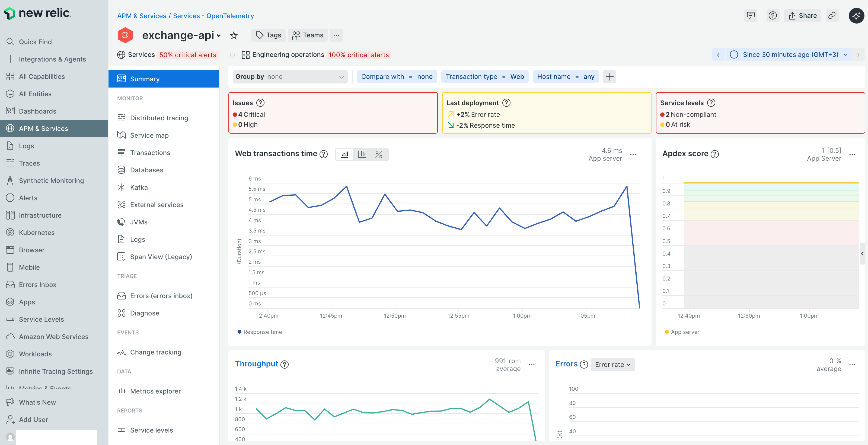Toggle the App server legend series
The height and width of the screenshot is (445, 868).
pyautogui.click(x=682, y=332)
